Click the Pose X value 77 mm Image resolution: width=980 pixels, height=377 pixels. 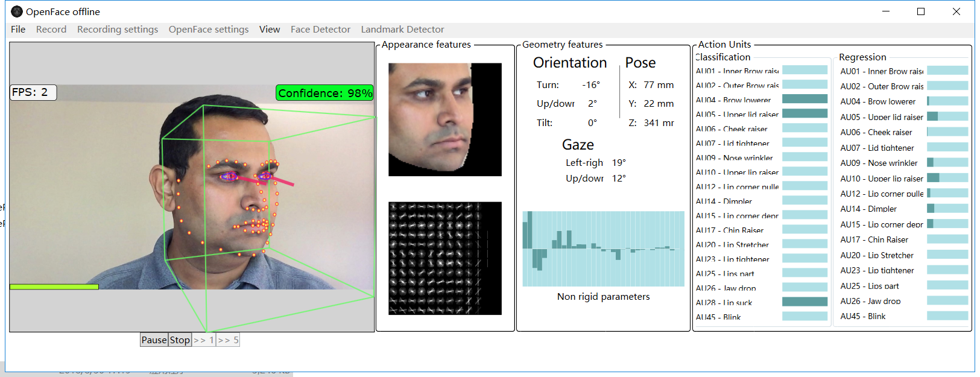coord(659,85)
